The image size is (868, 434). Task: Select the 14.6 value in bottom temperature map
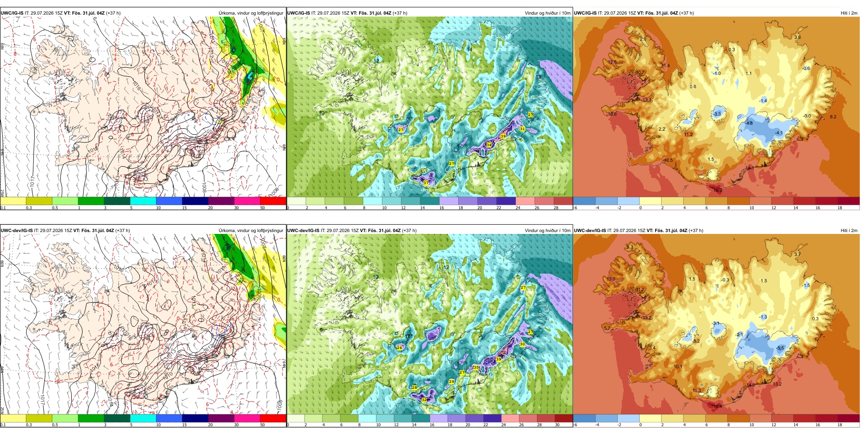[751, 385]
